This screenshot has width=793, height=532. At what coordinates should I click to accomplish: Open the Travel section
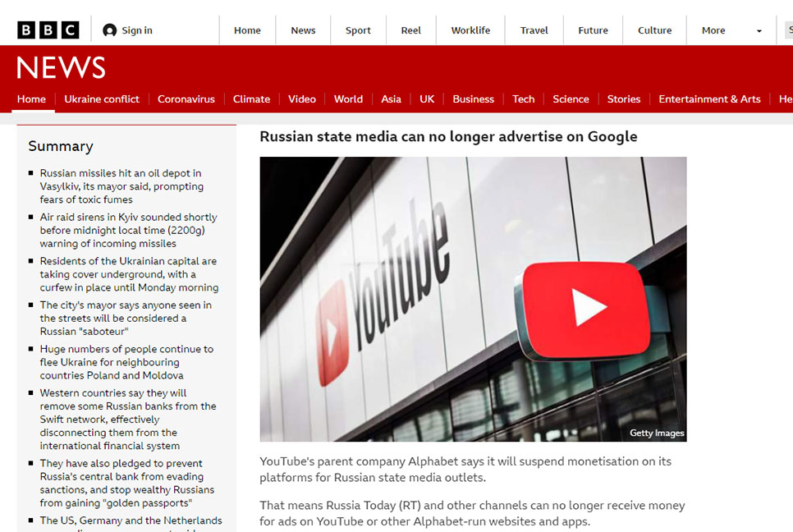click(534, 30)
